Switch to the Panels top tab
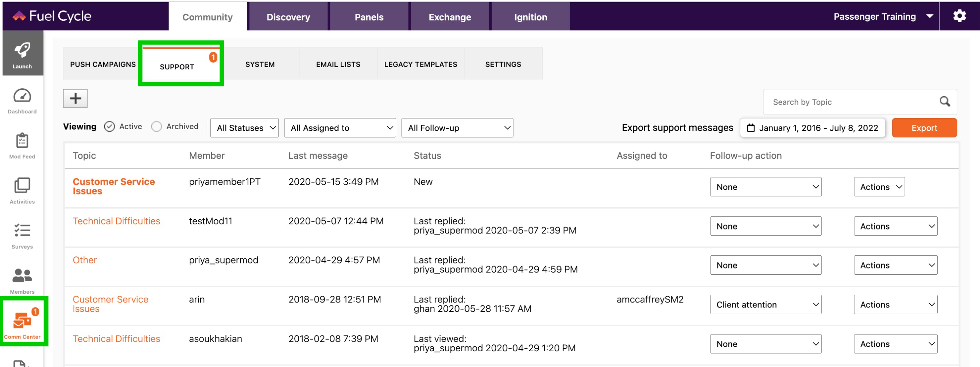980x367 pixels. click(369, 17)
